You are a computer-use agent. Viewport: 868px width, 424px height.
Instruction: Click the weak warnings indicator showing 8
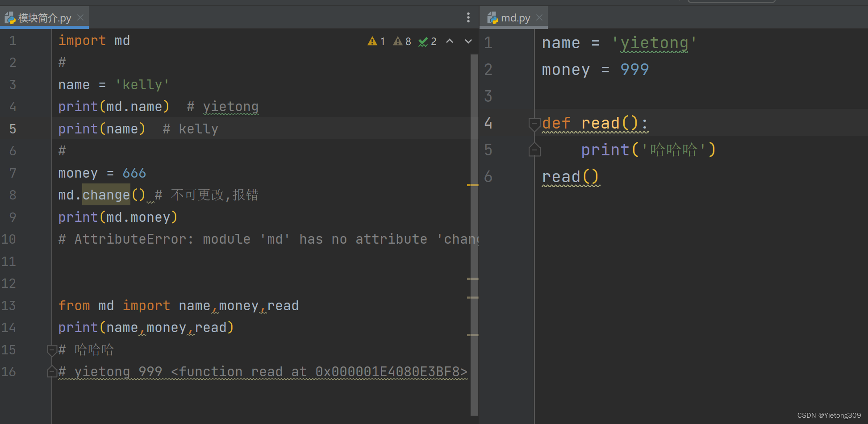(x=401, y=41)
